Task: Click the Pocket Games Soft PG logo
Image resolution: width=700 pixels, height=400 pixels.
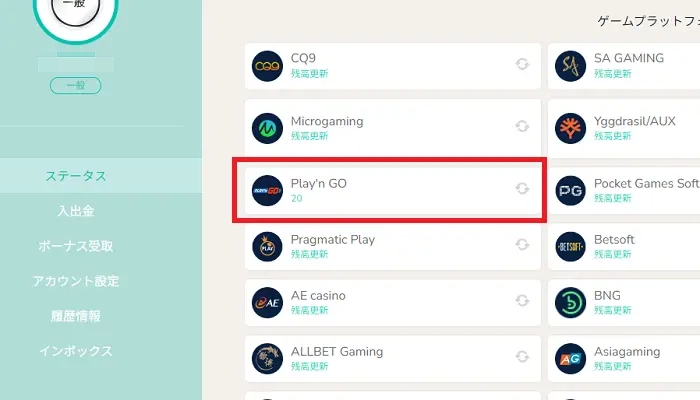Action: coord(570,191)
